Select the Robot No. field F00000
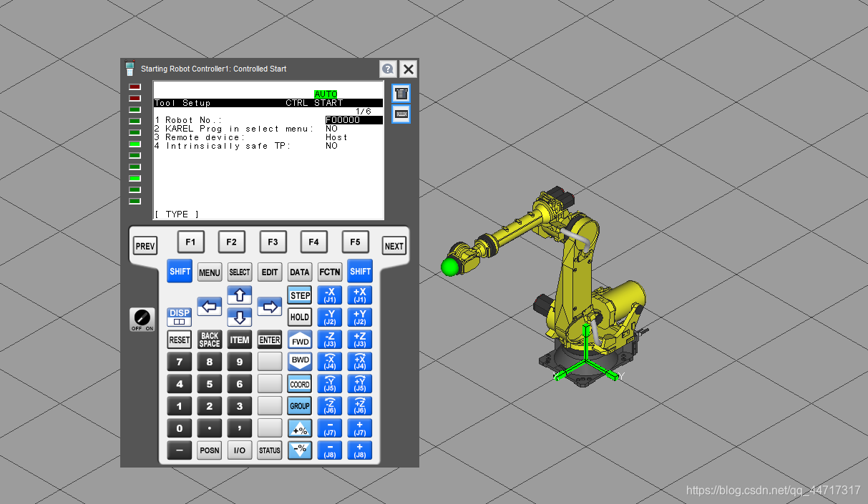 tap(353, 120)
